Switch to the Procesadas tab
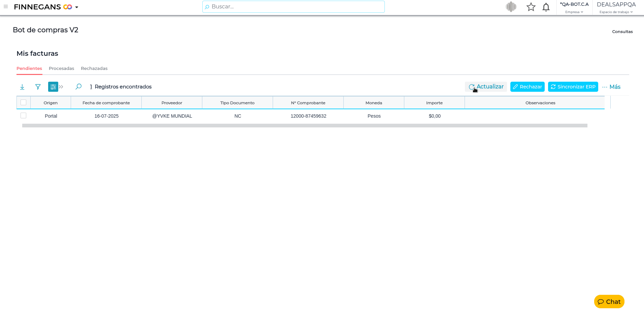Screen dimensions: 644x318 point(61,69)
